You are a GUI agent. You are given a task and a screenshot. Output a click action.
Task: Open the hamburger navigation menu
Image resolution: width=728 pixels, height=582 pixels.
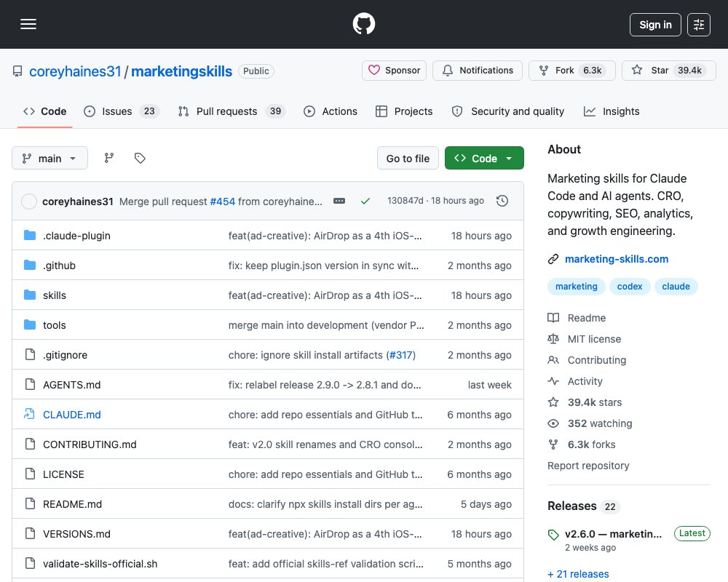[28, 24]
